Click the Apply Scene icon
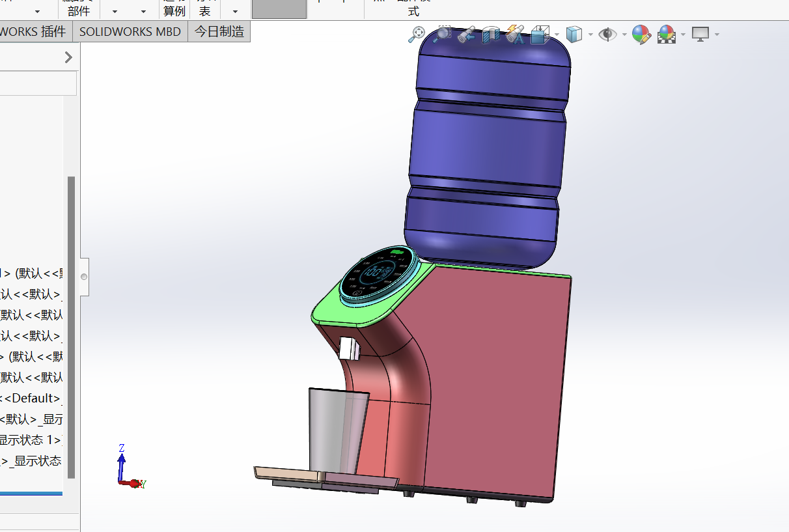The width and height of the screenshot is (789, 532). 667,35
